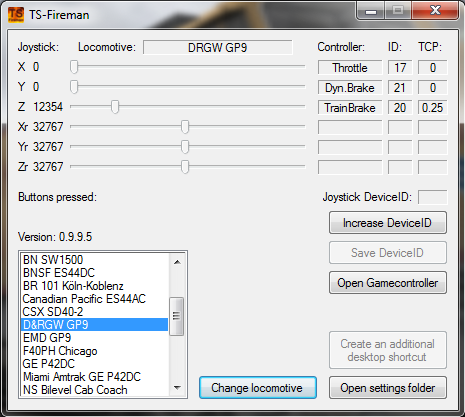Click the Z axis slider thumb
The image size is (465, 417).
pos(115,107)
